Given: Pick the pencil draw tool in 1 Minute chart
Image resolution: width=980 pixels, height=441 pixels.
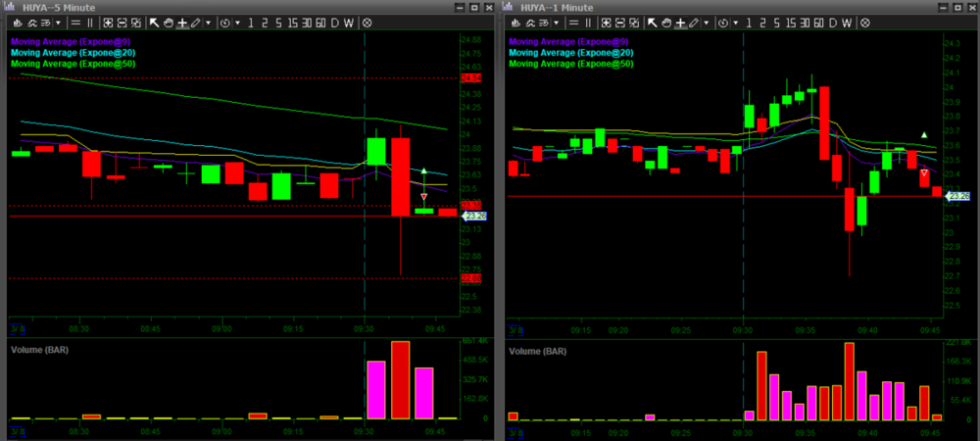Looking at the screenshot, I should 694,22.
